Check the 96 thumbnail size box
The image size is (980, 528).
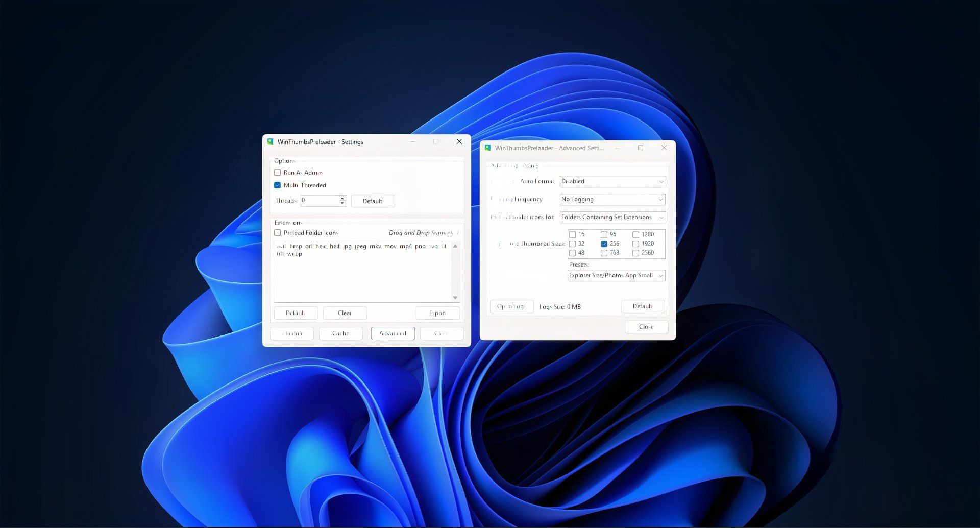[x=604, y=234]
